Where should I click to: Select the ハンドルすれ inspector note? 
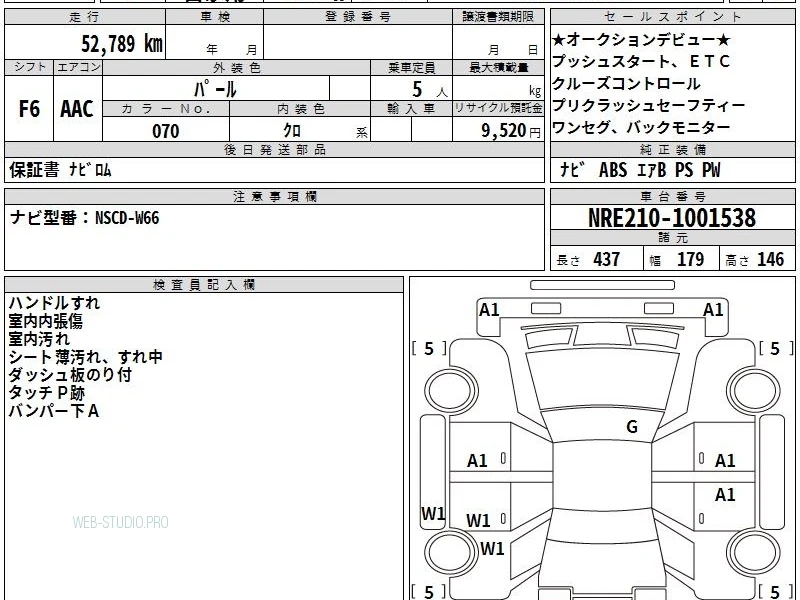pyautogui.click(x=54, y=303)
